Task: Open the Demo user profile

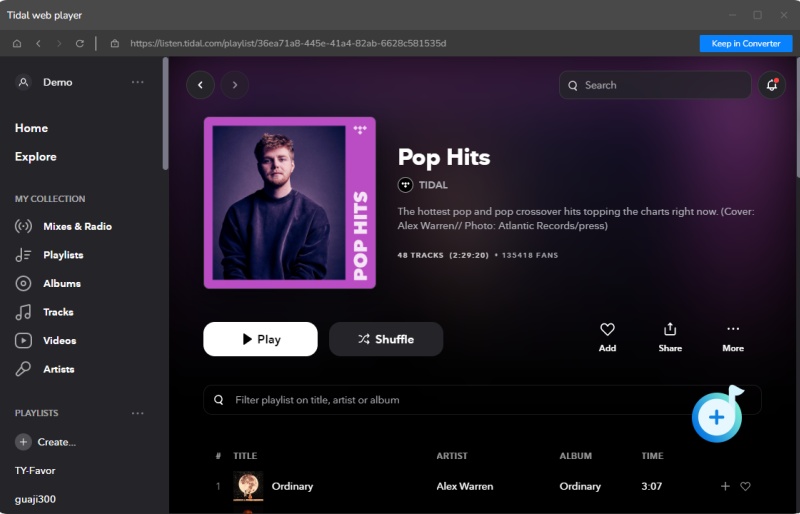Action: click(44, 82)
